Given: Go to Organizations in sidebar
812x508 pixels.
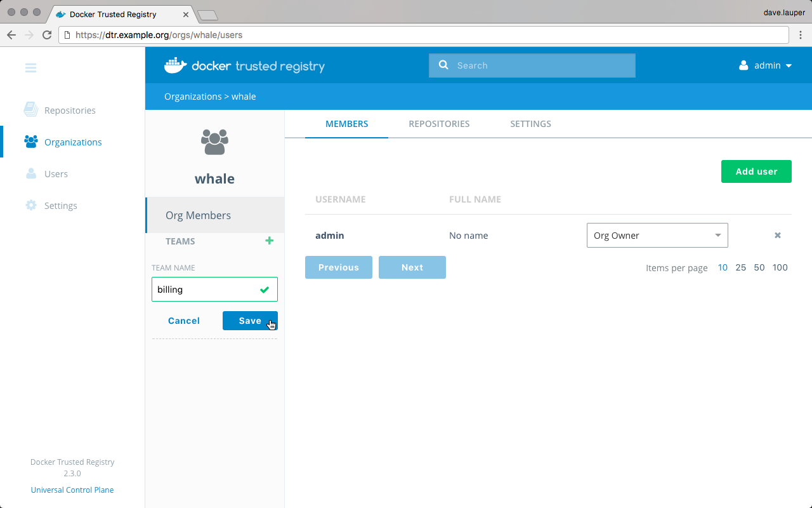Looking at the screenshot, I should pos(72,142).
